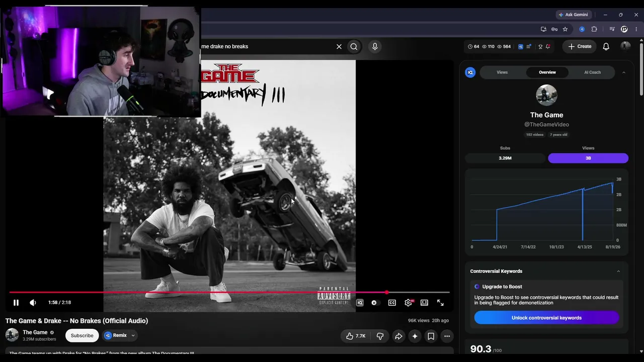Open Chrome three-dot menu
This screenshot has width=644, height=362.
636,29
